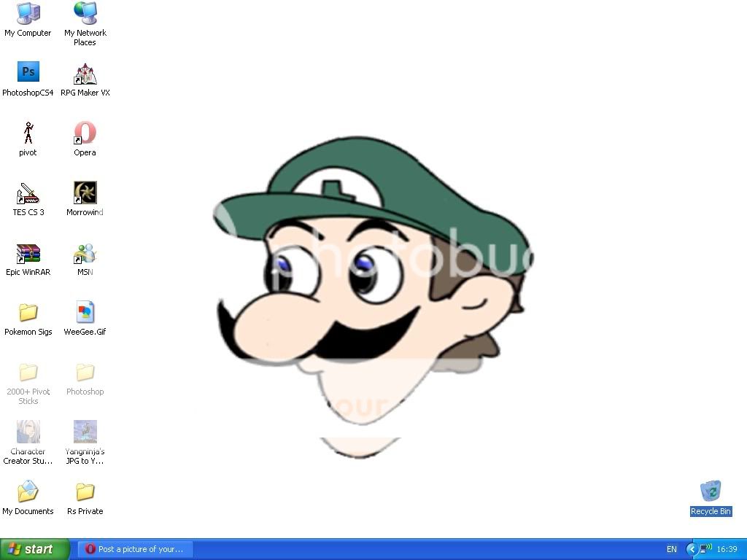Viewport: 747px width, 560px height.
Task: Open the Character Creator Studio shortcut
Action: coord(28,430)
